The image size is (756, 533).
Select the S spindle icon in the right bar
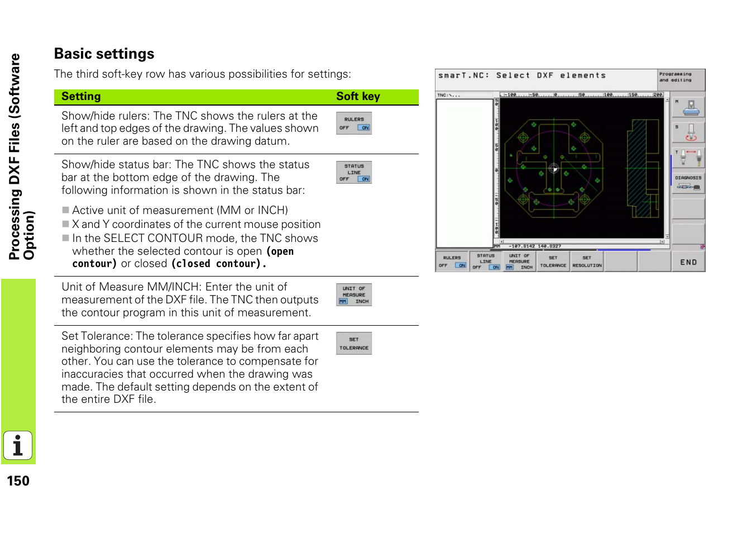click(688, 133)
